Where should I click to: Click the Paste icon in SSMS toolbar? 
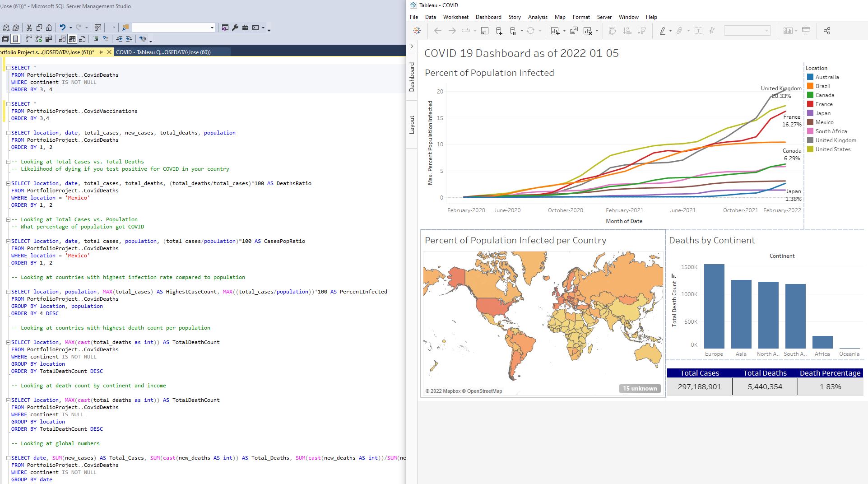coord(49,28)
